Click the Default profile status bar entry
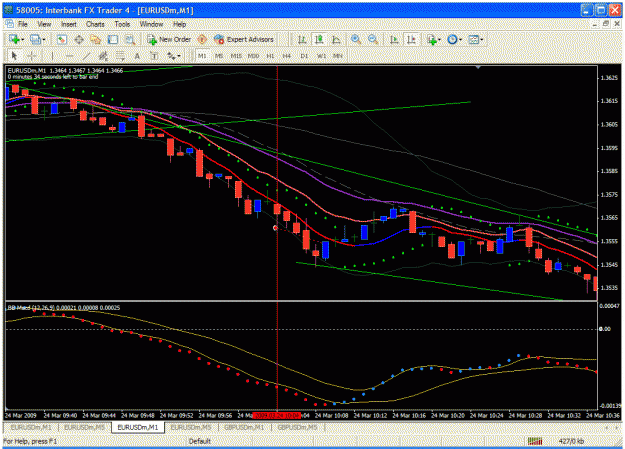625x449 pixels. 200,441
